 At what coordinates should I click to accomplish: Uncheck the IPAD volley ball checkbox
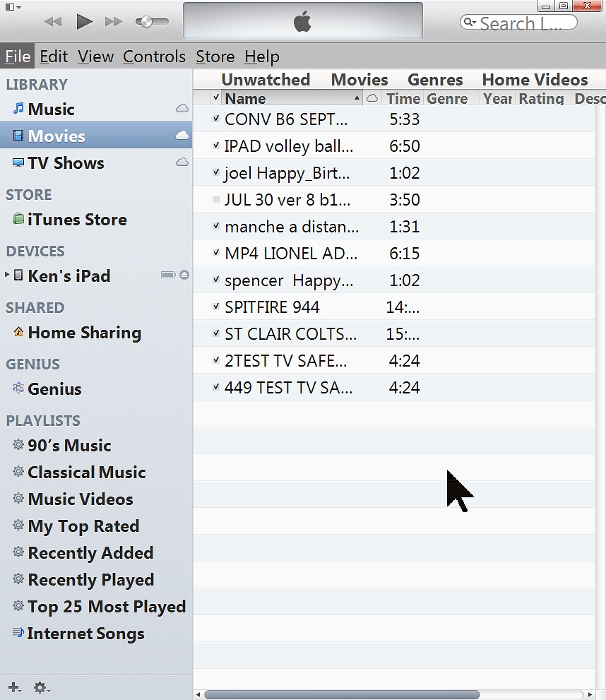[216, 145]
